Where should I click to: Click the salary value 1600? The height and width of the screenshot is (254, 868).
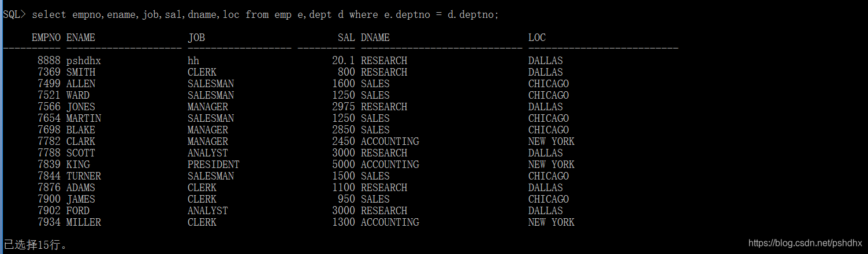click(x=344, y=84)
